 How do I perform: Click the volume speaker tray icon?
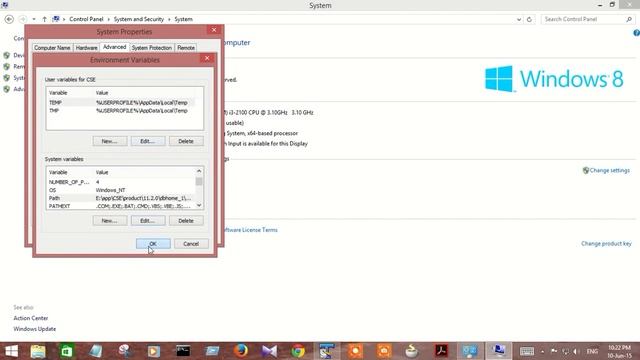coord(576,351)
